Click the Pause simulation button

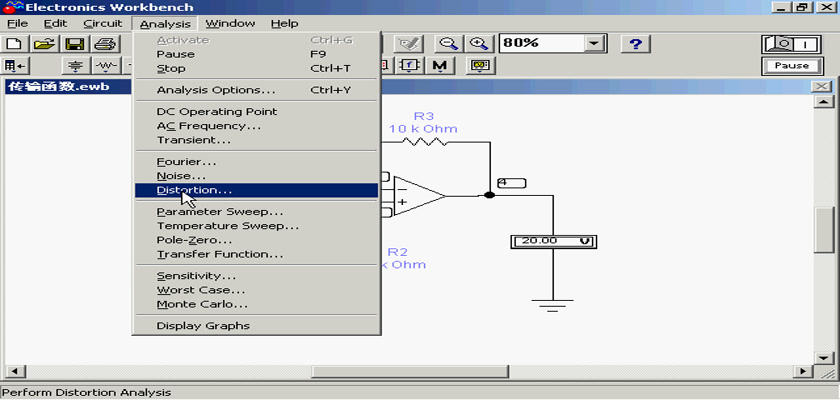(x=791, y=66)
